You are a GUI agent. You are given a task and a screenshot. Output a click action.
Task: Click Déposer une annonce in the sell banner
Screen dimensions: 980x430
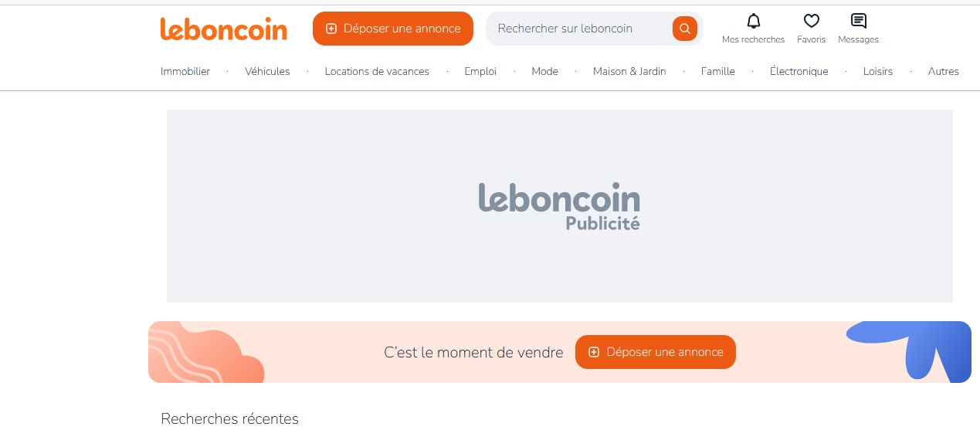[656, 352]
